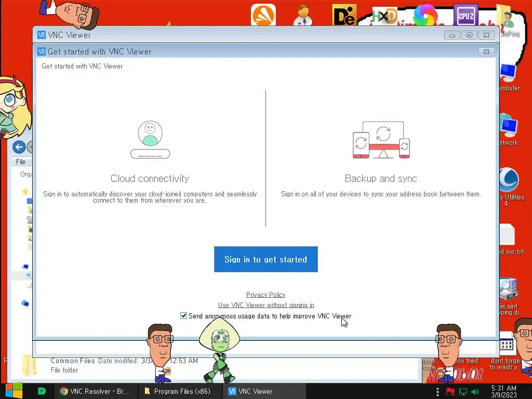Open the De desktop icon
This screenshot has width=532, height=399.
[x=344, y=15]
